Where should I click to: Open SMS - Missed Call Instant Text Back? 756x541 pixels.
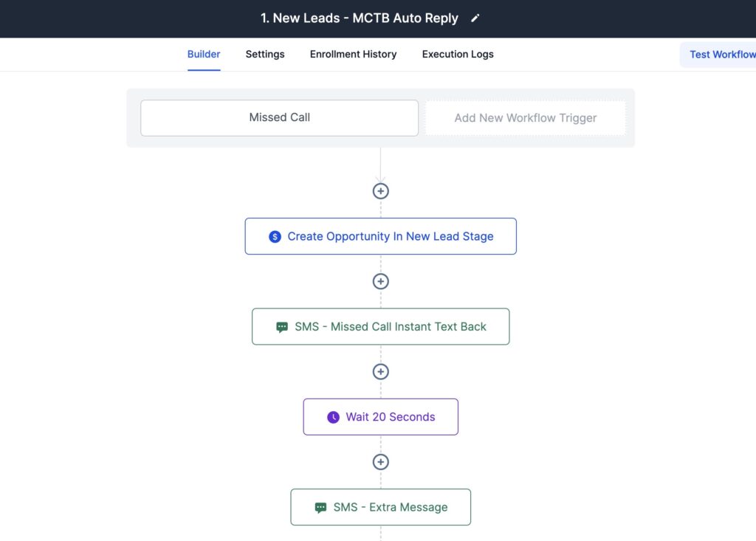coord(390,327)
